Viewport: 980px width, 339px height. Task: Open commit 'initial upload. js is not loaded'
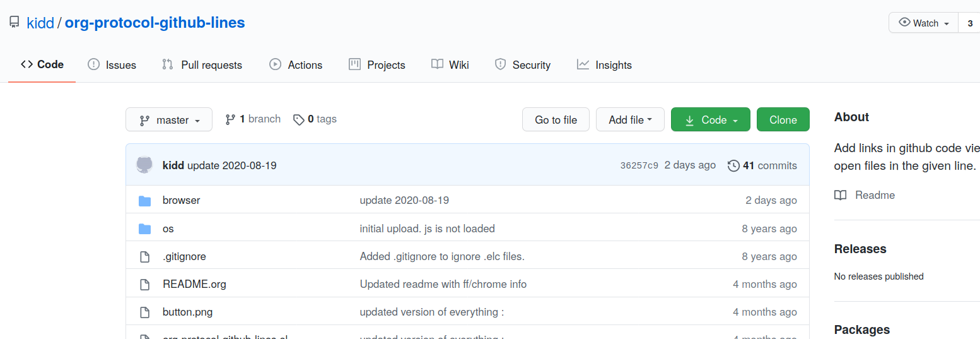pyautogui.click(x=428, y=229)
